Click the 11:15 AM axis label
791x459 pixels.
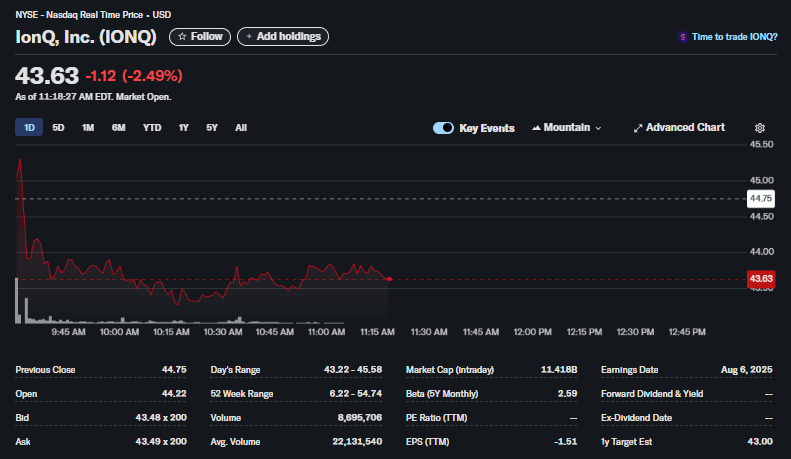point(377,332)
